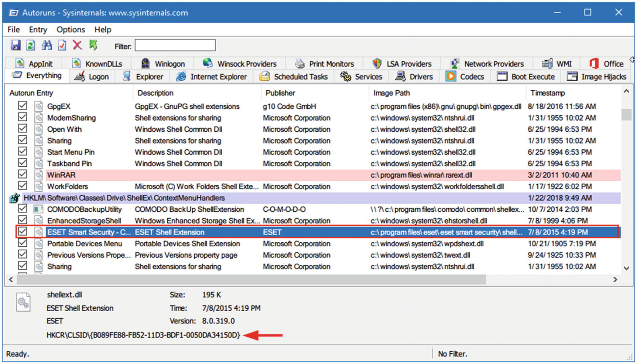Screen dimensions: 637x364
Task: Click the COMODOBackupUtility entry icon
Action: tap(38, 209)
